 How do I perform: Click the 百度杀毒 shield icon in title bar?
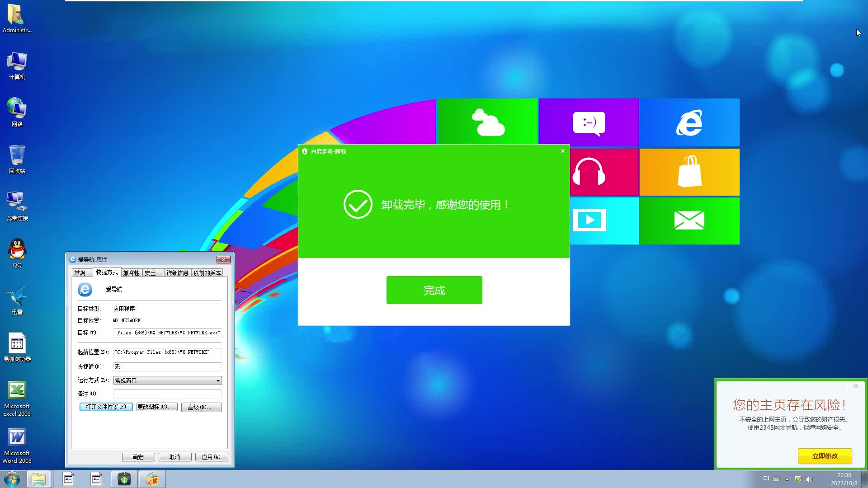coord(305,151)
